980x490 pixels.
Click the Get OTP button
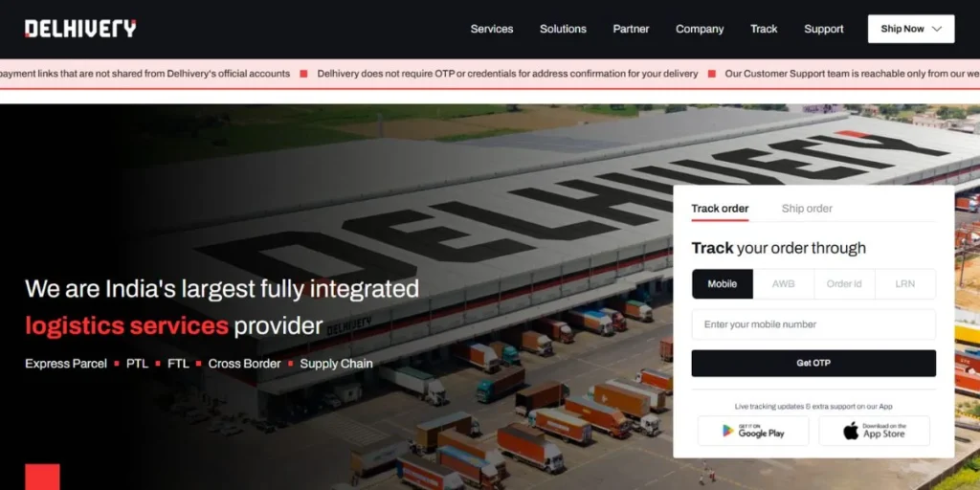(813, 363)
